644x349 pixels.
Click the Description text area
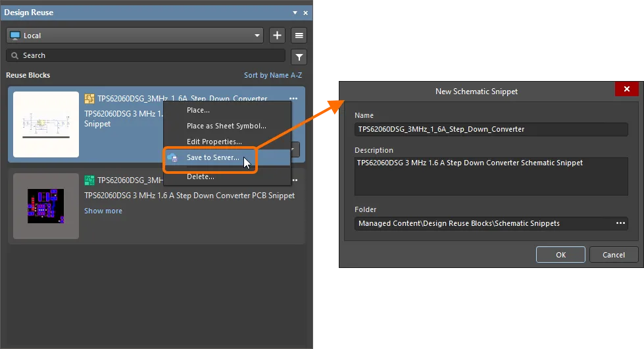tap(491, 176)
